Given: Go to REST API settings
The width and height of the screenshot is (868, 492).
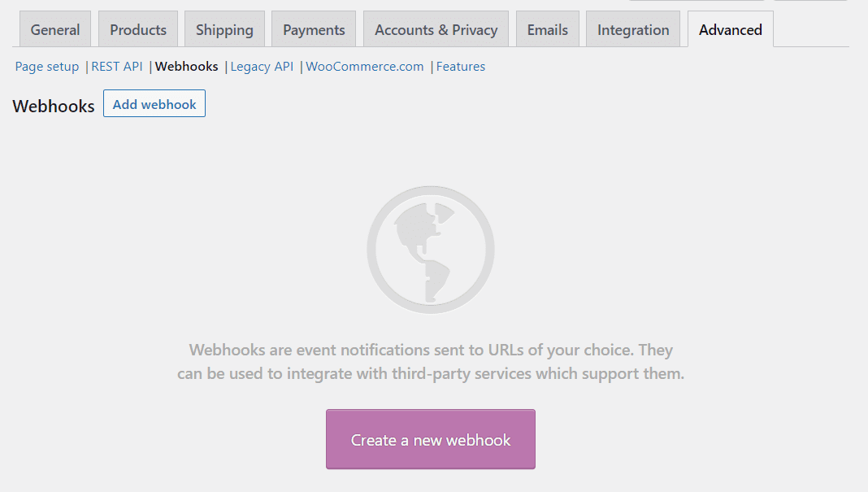Looking at the screenshot, I should click(x=117, y=66).
